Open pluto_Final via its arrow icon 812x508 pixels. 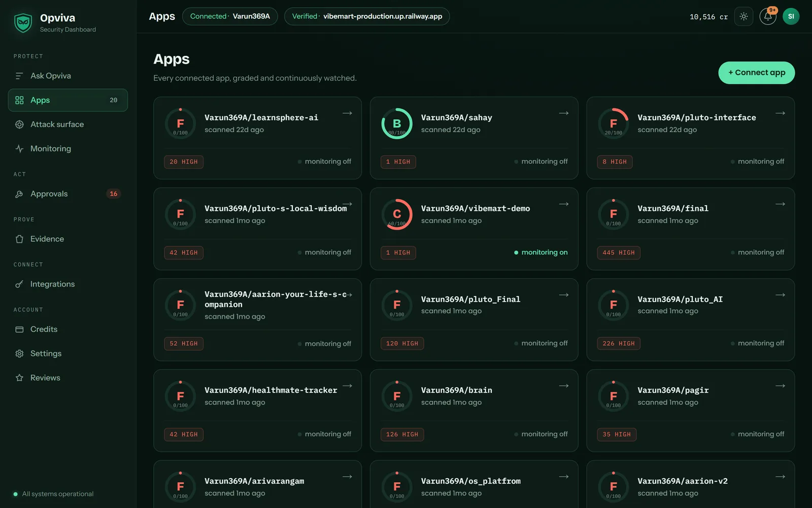tap(564, 295)
